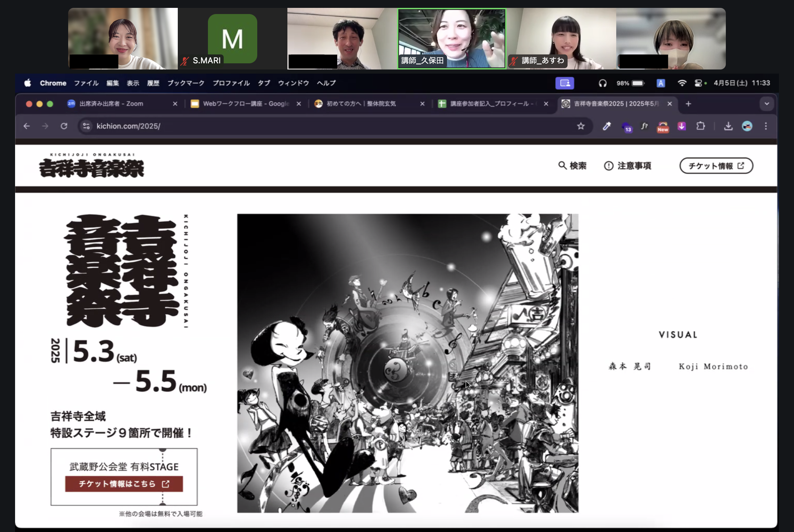The width and height of the screenshot is (794, 532).
Task: Open the ウィンドウ menu
Action: (294, 83)
